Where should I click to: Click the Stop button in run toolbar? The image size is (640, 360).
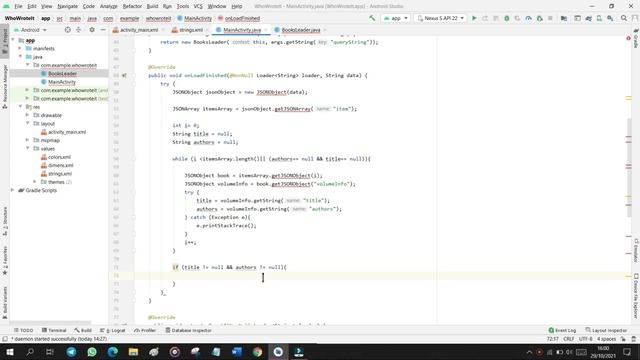coord(550,18)
